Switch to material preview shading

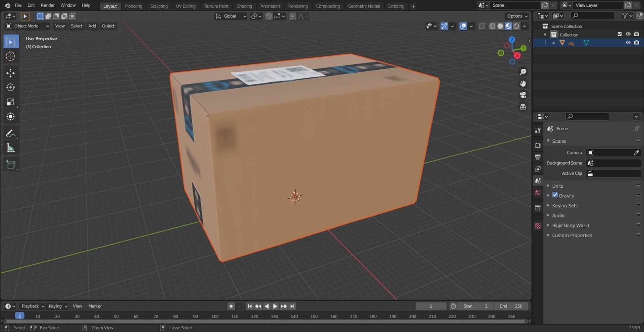(x=508, y=26)
